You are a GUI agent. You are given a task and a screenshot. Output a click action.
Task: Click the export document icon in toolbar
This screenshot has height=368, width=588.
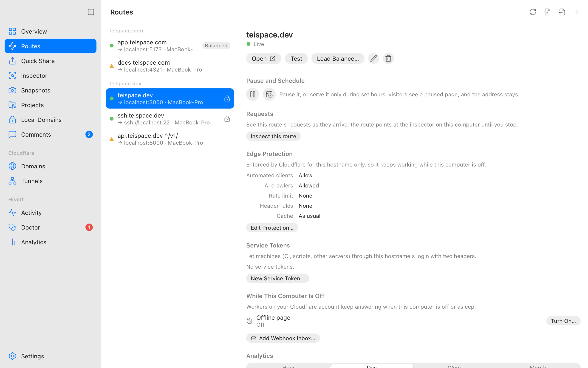(x=562, y=12)
